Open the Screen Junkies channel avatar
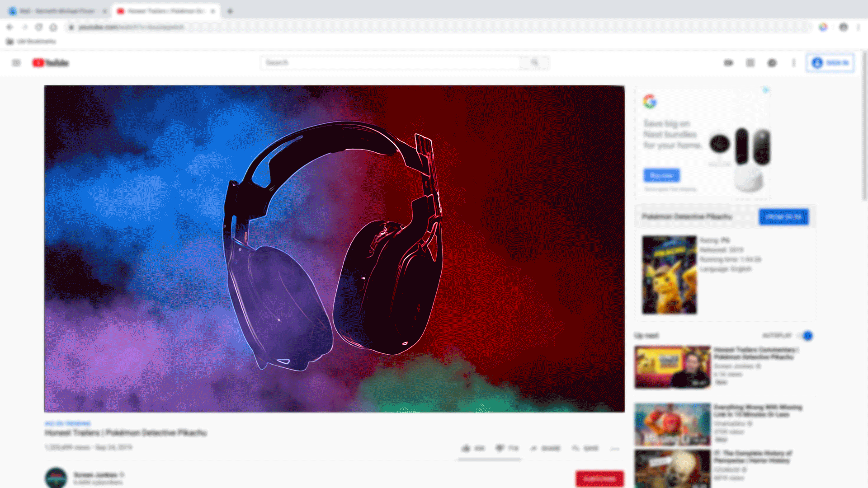 (x=56, y=478)
